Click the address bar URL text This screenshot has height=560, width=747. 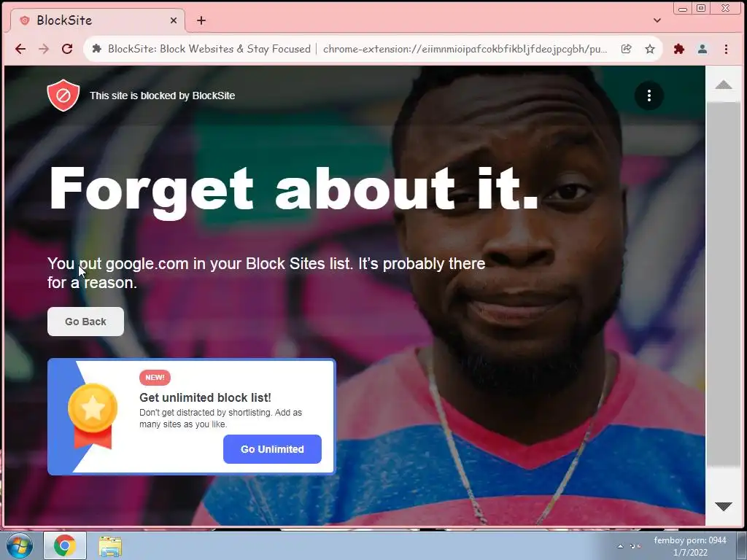tap(465, 49)
